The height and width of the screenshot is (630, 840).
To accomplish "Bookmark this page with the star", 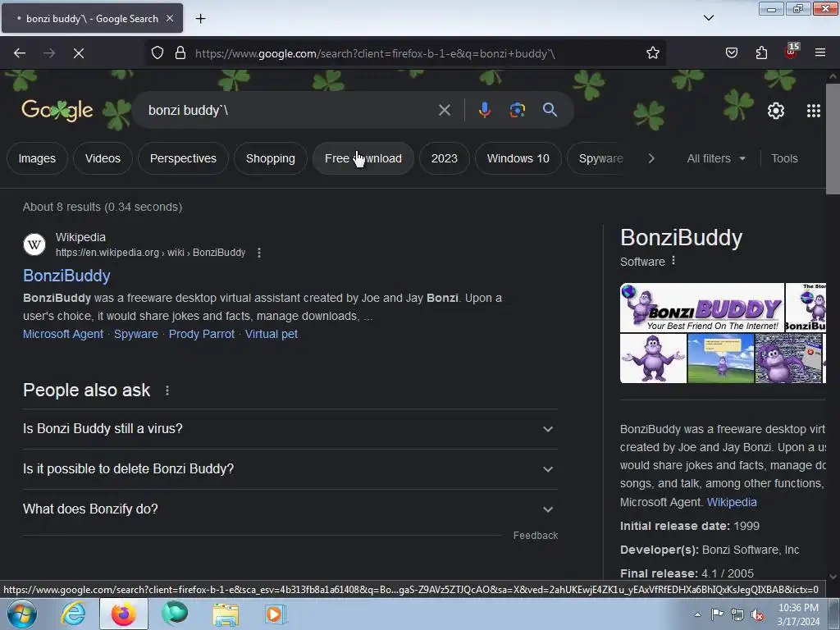I will pos(652,53).
